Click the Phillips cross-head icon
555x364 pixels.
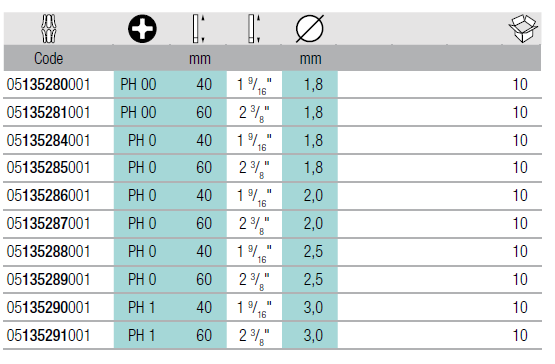click(x=142, y=29)
